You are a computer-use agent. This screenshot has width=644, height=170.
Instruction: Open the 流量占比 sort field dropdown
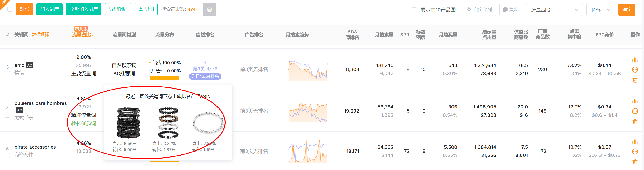[554, 10]
